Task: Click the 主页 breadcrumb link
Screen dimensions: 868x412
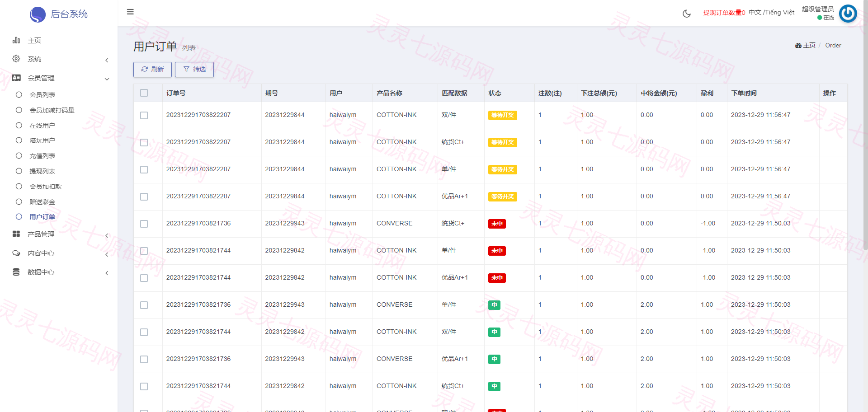Action: coord(809,45)
